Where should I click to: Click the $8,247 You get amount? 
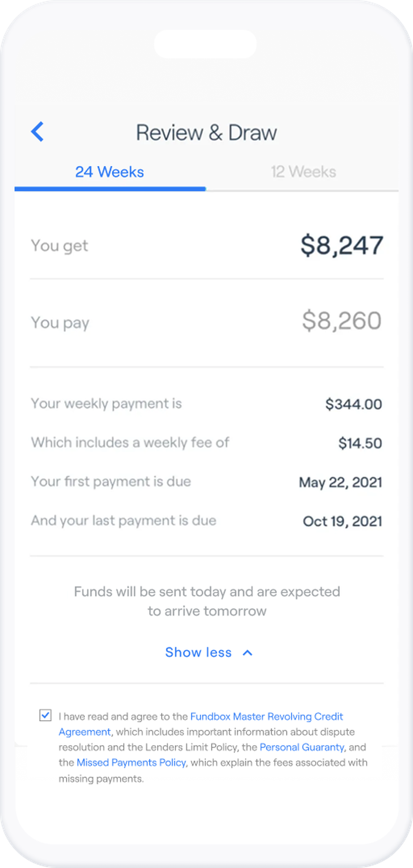coord(342,246)
